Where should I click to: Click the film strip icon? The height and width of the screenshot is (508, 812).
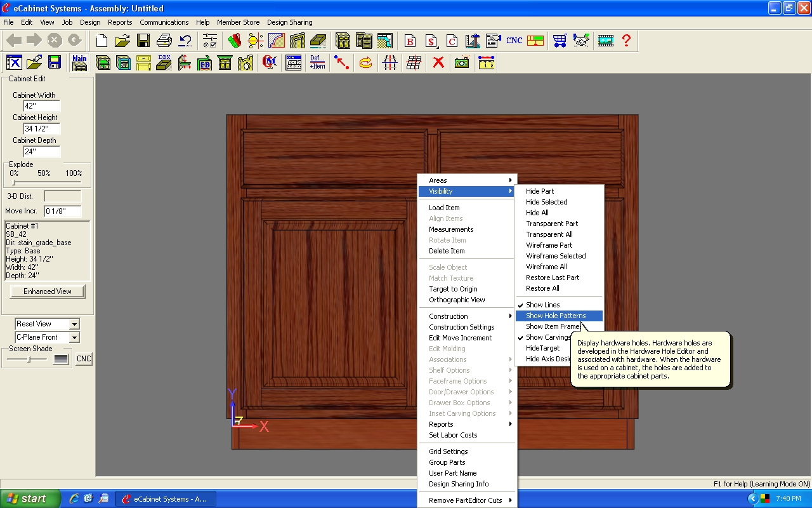pos(605,41)
